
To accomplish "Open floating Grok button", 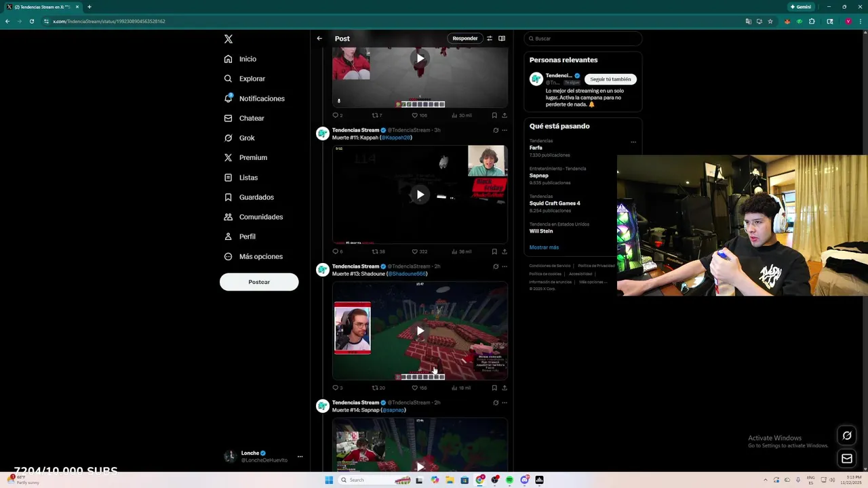I will 847,435.
